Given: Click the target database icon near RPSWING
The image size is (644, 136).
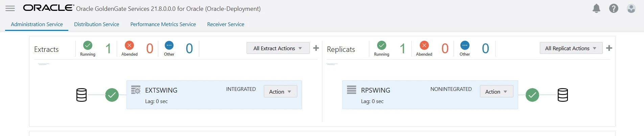Looking at the screenshot, I should coord(563,95).
